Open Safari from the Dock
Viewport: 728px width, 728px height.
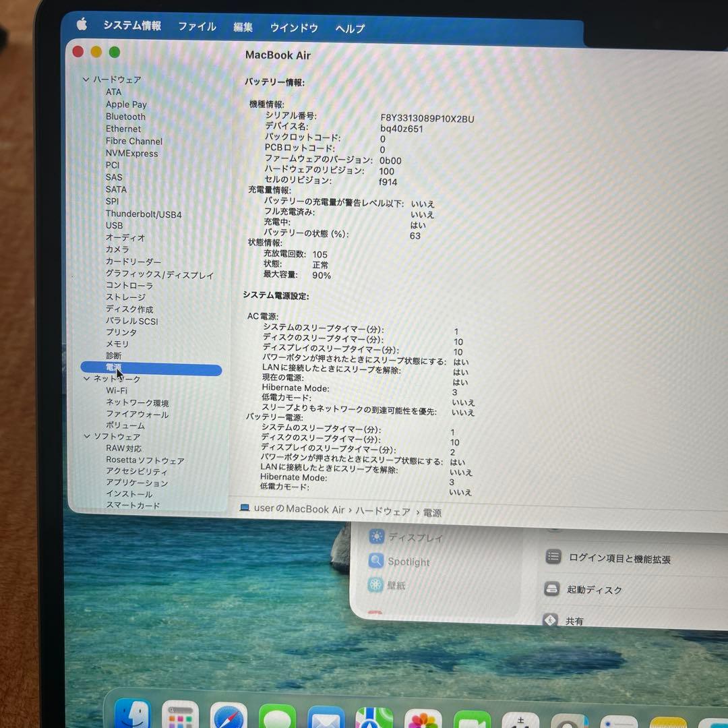point(229,716)
